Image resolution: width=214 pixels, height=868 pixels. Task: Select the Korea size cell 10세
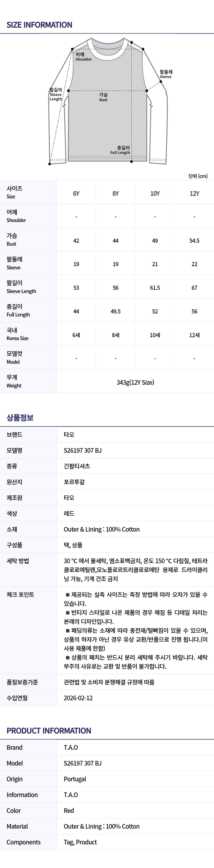[155, 335]
